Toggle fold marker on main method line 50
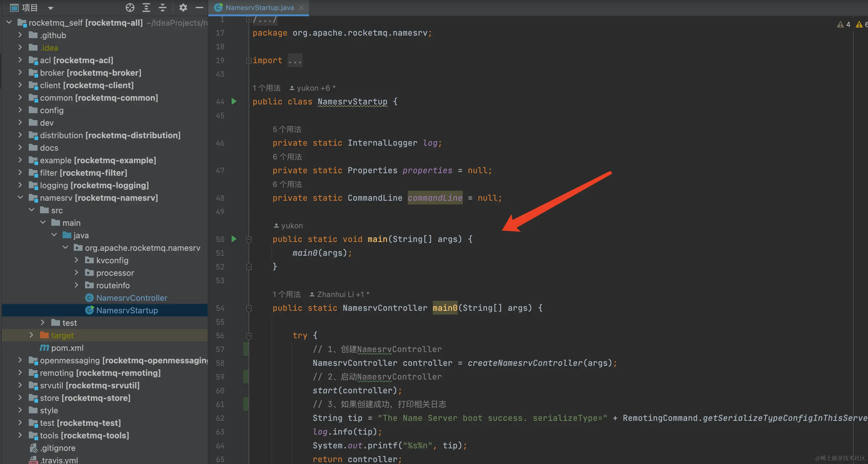Image resolution: width=868 pixels, height=464 pixels. (249, 239)
